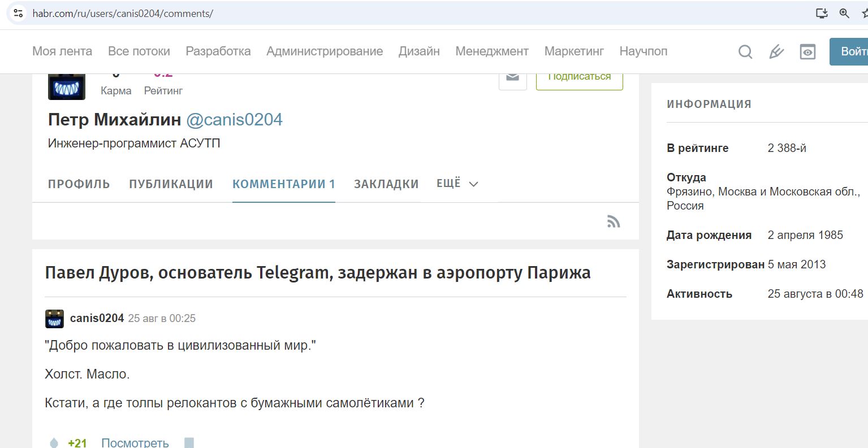The width and height of the screenshot is (868, 448).
Task: Go to Разработка hub
Action: (218, 51)
